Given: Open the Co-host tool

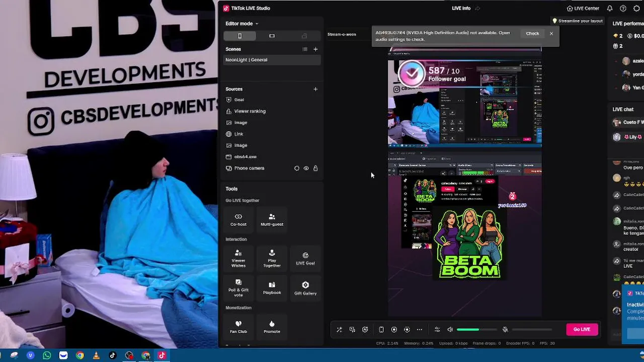Looking at the screenshot, I should coord(238,220).
